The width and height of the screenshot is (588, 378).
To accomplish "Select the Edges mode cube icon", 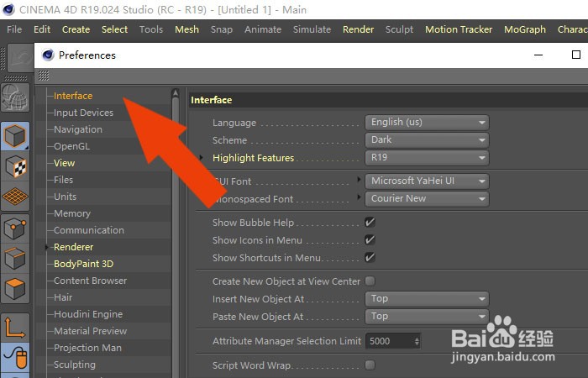I will click(15, 259).
